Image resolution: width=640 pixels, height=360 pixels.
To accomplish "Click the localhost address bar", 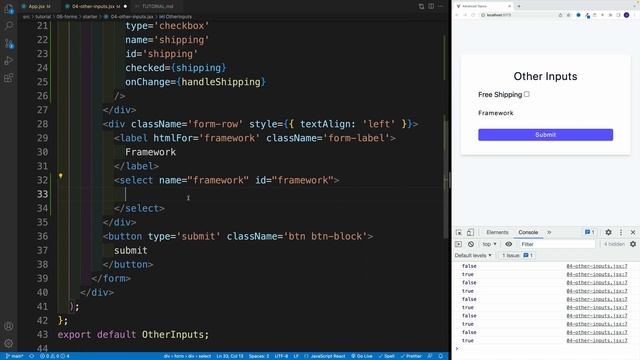I will click(518, 15).
